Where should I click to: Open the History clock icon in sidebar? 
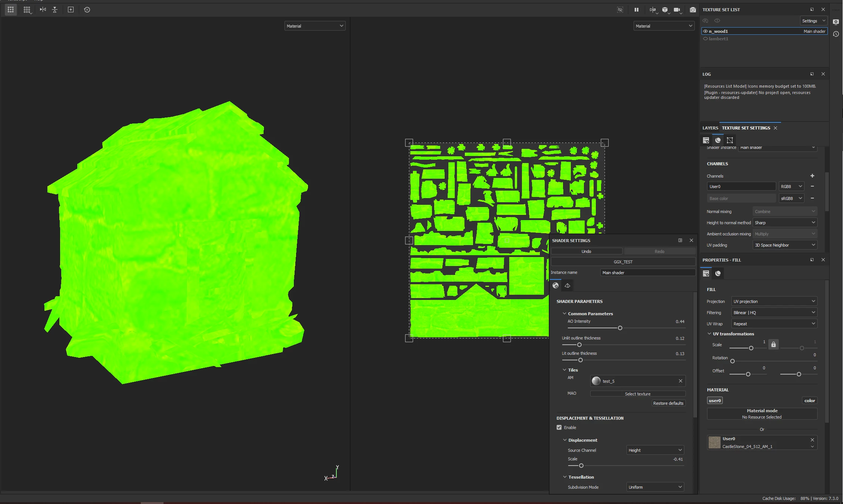[836, 34]
